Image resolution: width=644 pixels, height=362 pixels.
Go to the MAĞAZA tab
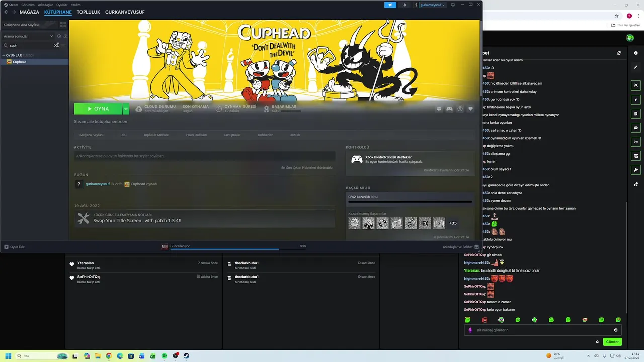coord(29,12)
